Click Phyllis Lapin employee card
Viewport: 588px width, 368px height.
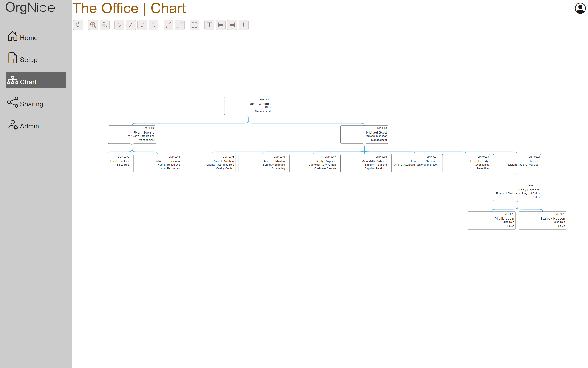492,221
